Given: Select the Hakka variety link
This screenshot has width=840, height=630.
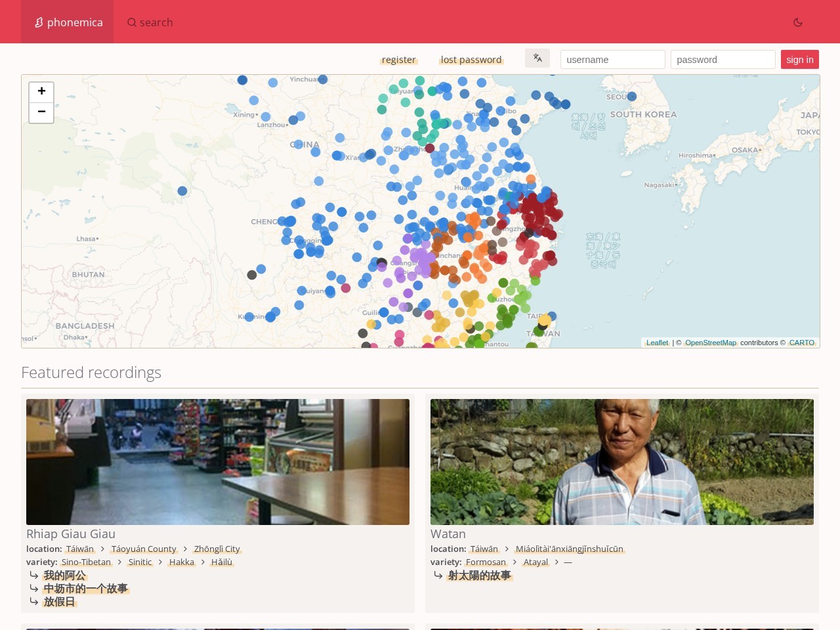Looking at the screenshot, I should (x=182, y=562).
